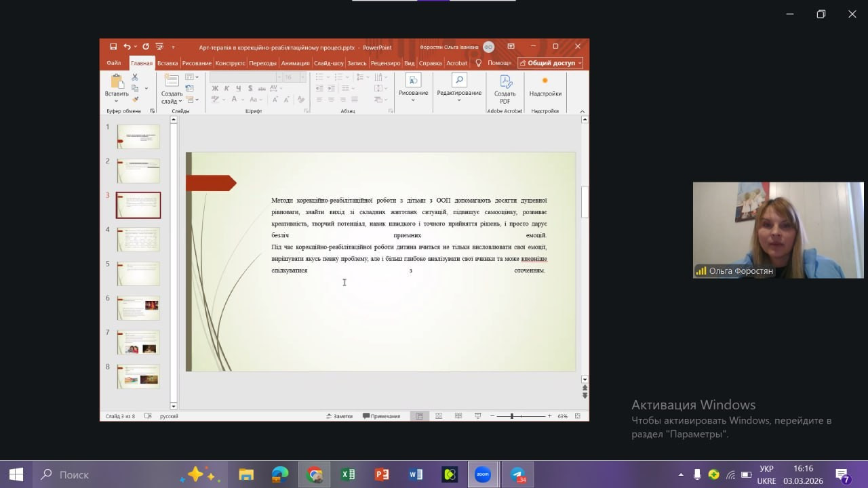Toggle the Заметки notes pane

[339, 416]
